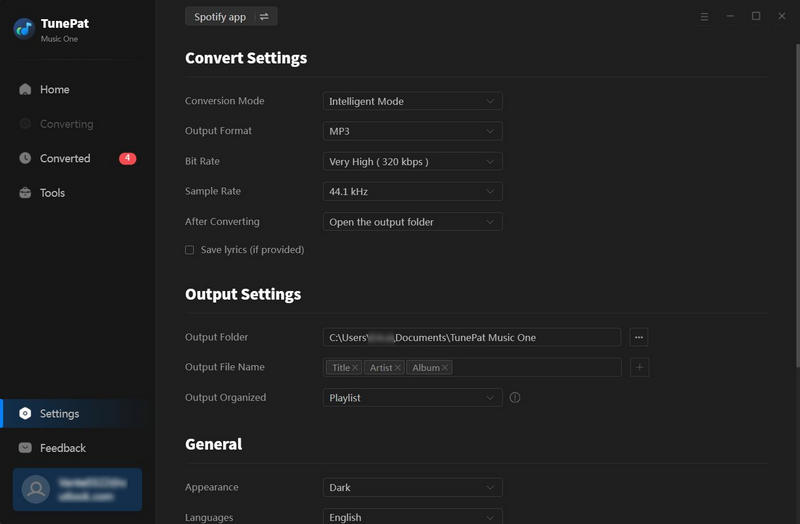Browse output folder with the three-dots button
The image size is (800, 524).
(639, 337)
